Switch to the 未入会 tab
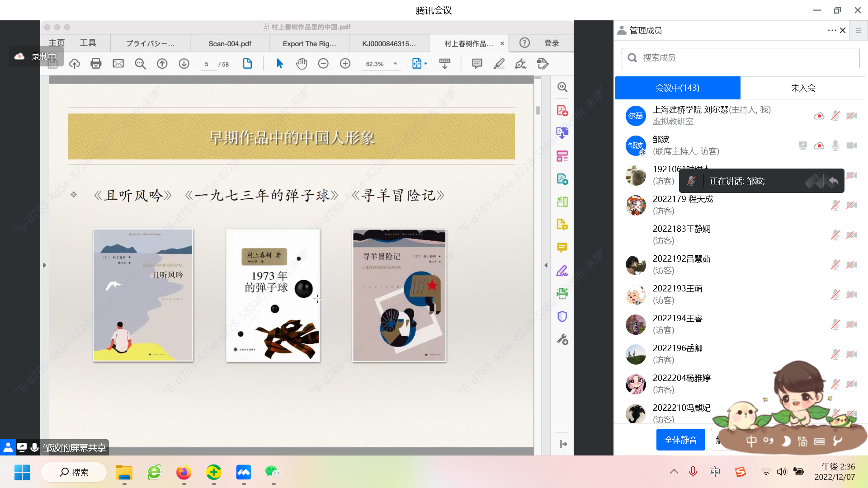Screen dimensions: 868x488 [803, 88]
